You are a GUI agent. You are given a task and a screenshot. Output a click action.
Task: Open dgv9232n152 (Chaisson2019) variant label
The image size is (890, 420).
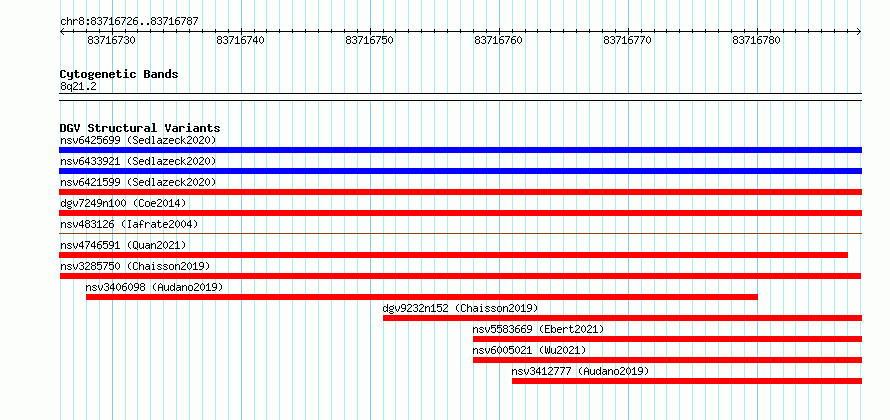tap(460, 308)
